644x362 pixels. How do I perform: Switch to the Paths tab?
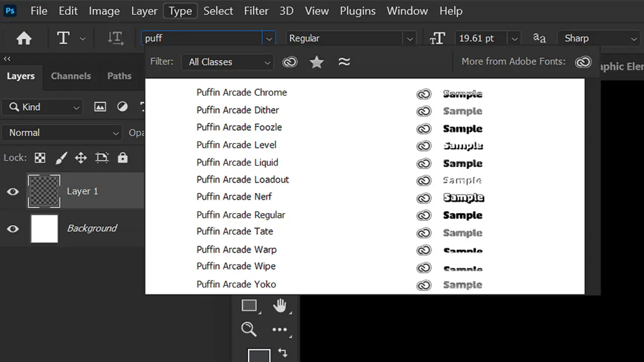tap(119, 76)
